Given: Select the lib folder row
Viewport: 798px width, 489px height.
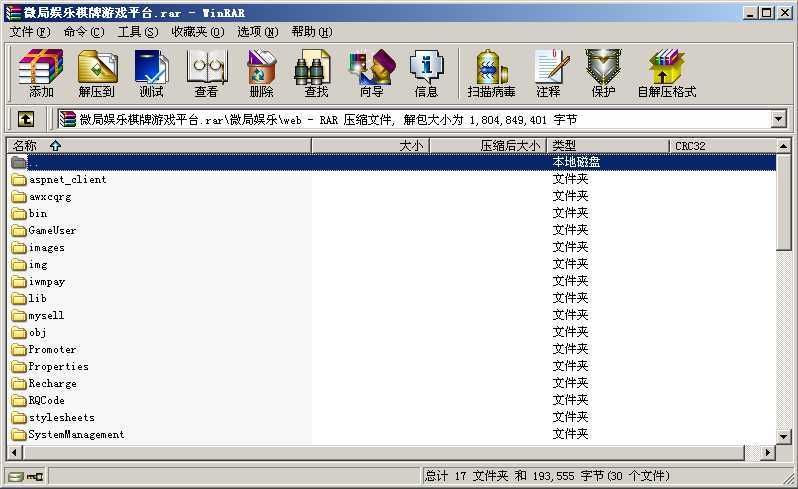Looking at the screenshot, I should click(x=391, y=299).
